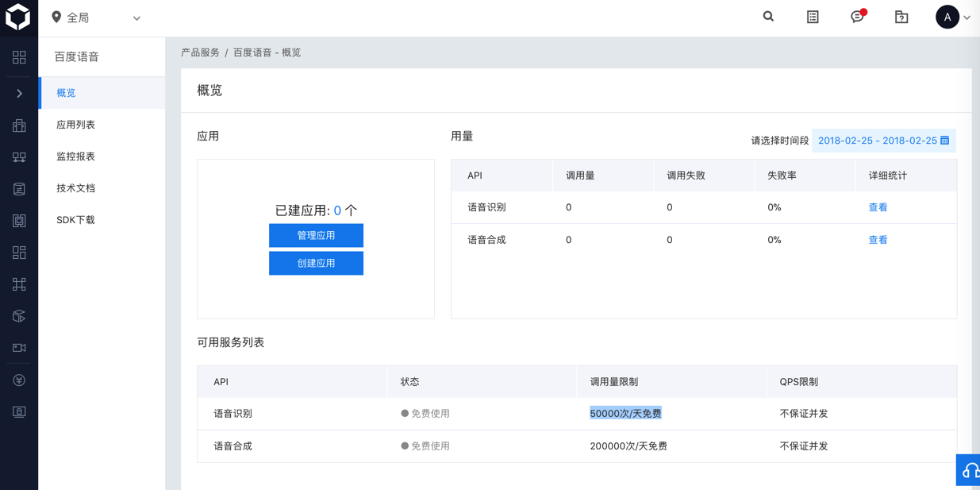Select SDK下载 in the side menu
980x490 pixels.
[x=76, y=220]
